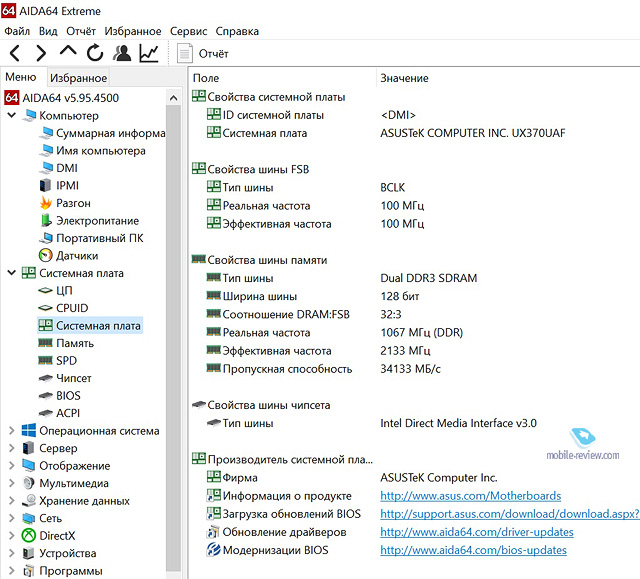Click the ЦП processor icon
The height and width of the screenshot is (579, 640).
45,291
